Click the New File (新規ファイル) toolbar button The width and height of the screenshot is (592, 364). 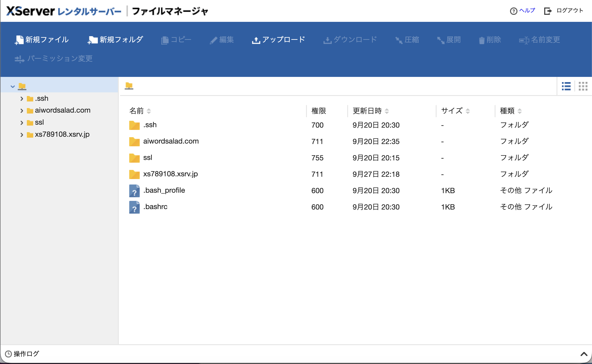click(x=42, y=40)
